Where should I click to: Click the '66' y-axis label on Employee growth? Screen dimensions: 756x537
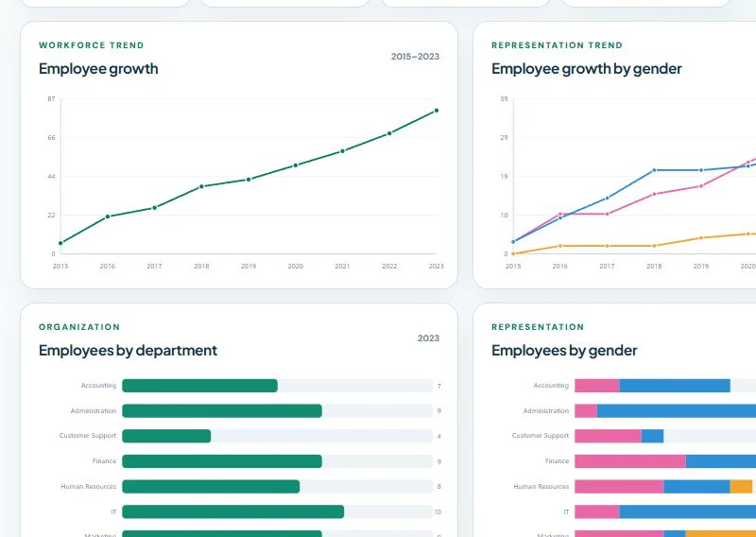(51, 138)
